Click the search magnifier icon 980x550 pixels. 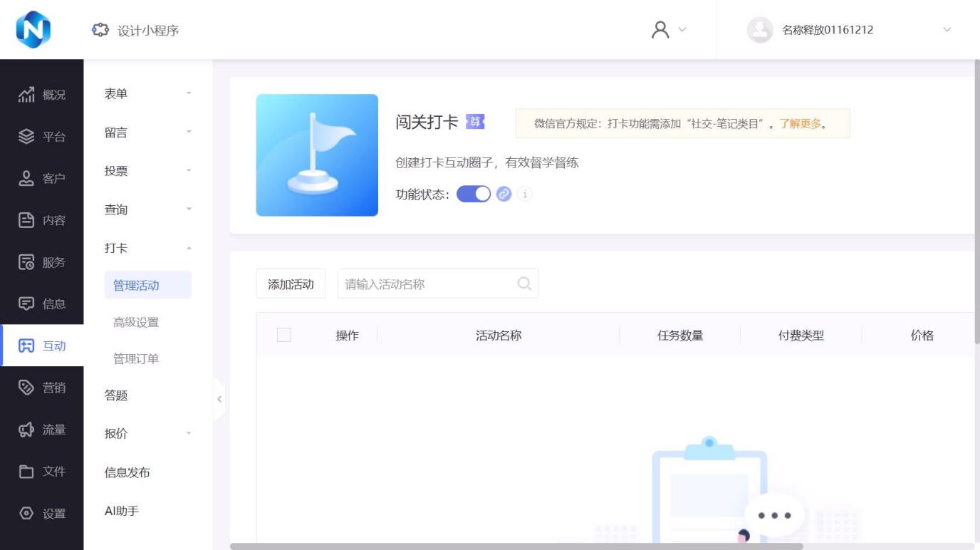point(524,284)
